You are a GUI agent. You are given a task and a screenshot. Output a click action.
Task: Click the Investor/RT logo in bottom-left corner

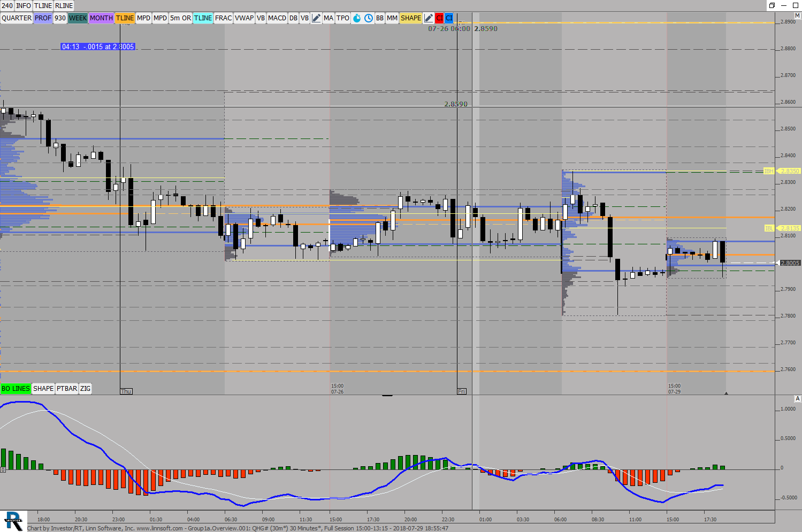coord(13,521)
